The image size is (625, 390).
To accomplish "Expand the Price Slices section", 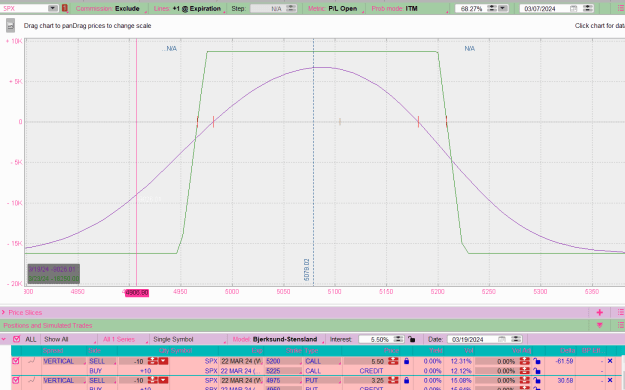I will [3, 313].
